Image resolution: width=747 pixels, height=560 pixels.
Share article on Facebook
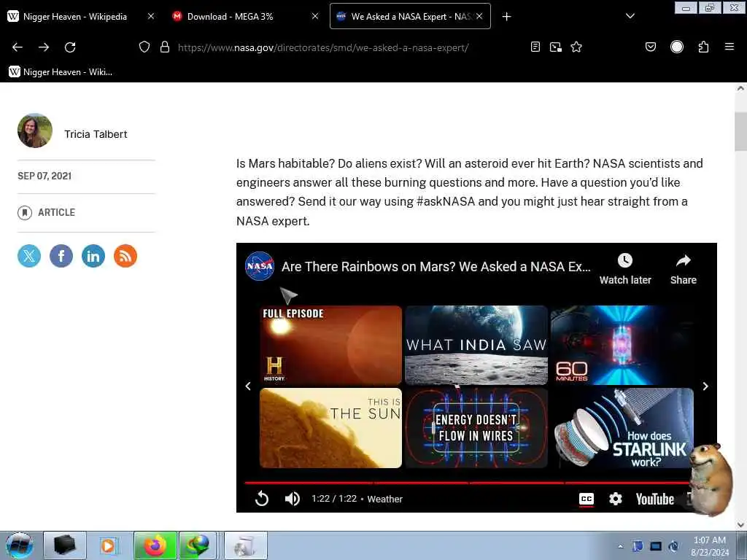pyautogui.click(x=61, y=256)
